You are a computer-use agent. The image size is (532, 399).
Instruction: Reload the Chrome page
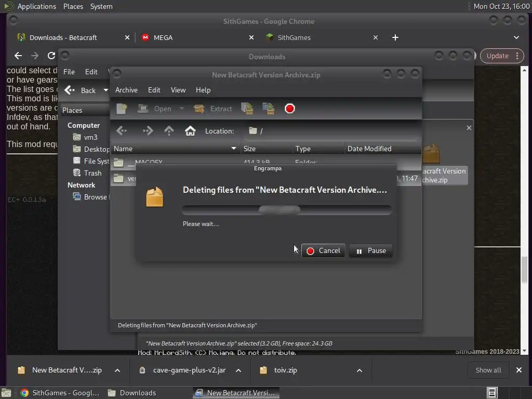(51, 56)
